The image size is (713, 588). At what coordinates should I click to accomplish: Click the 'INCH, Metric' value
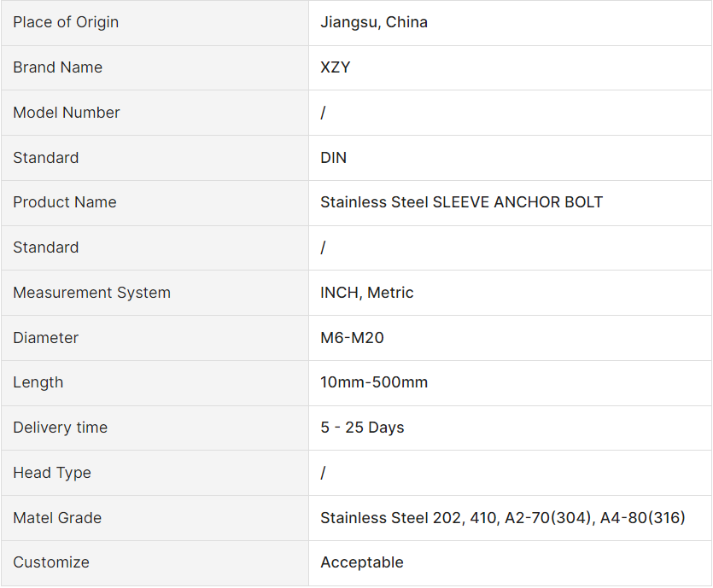(367, 293)
